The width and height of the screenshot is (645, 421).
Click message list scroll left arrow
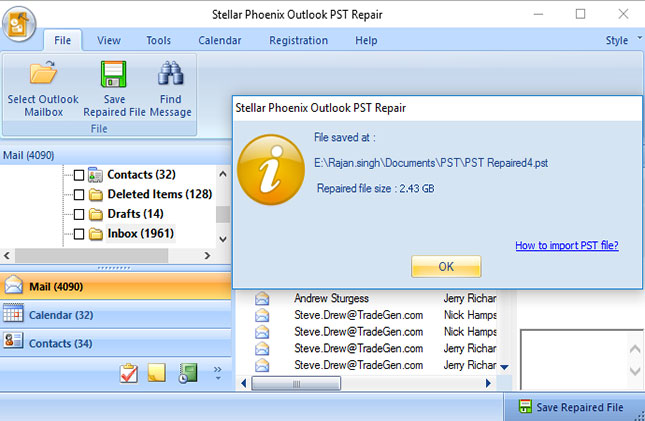coord(243,383)
